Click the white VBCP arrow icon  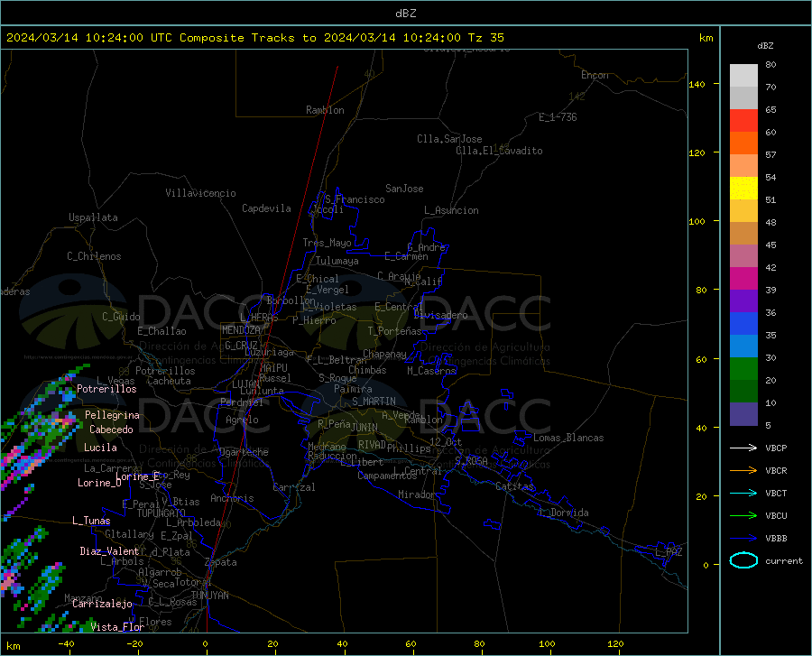point(743,448)
